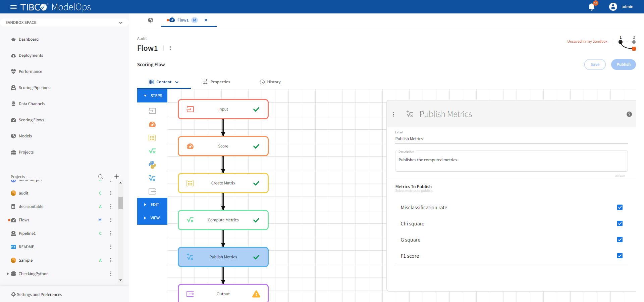Disable the F1 score metric checkbox

(620, 256)
